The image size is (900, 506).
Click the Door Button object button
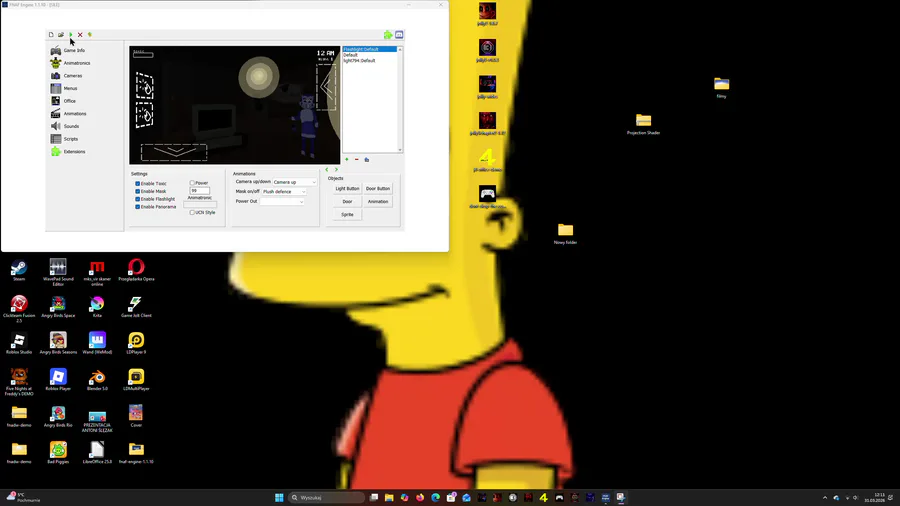pyautogui.click(x=378, y=189)
